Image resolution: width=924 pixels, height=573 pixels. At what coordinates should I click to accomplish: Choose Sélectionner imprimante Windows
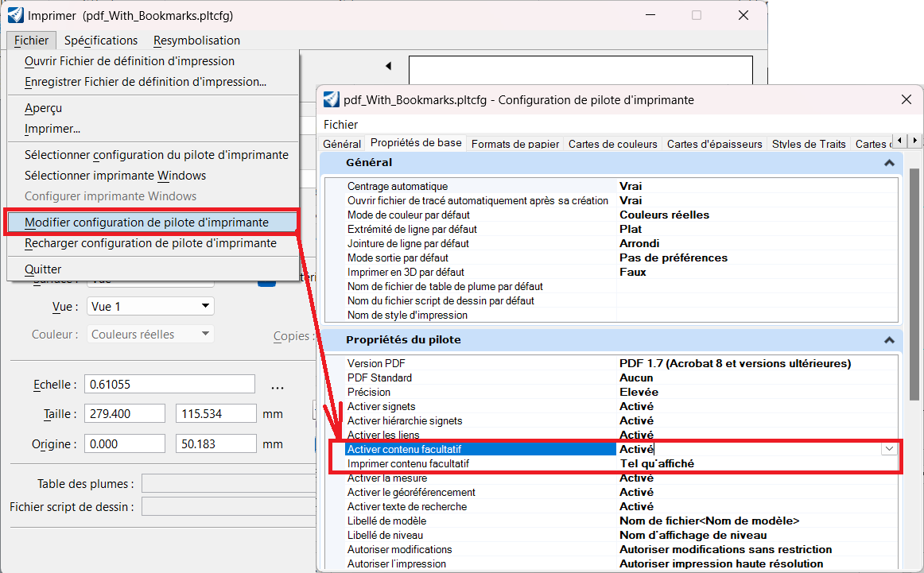(x=115, y=176)
